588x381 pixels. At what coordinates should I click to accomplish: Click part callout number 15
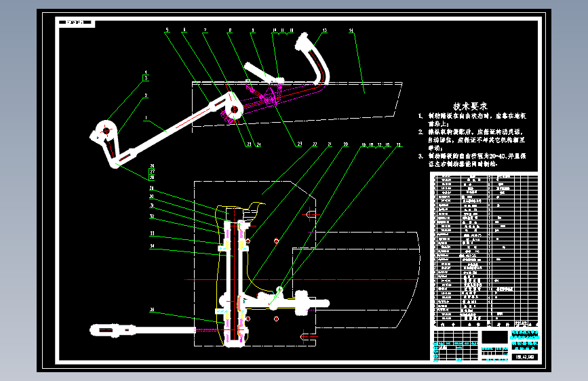click(398, 144)
